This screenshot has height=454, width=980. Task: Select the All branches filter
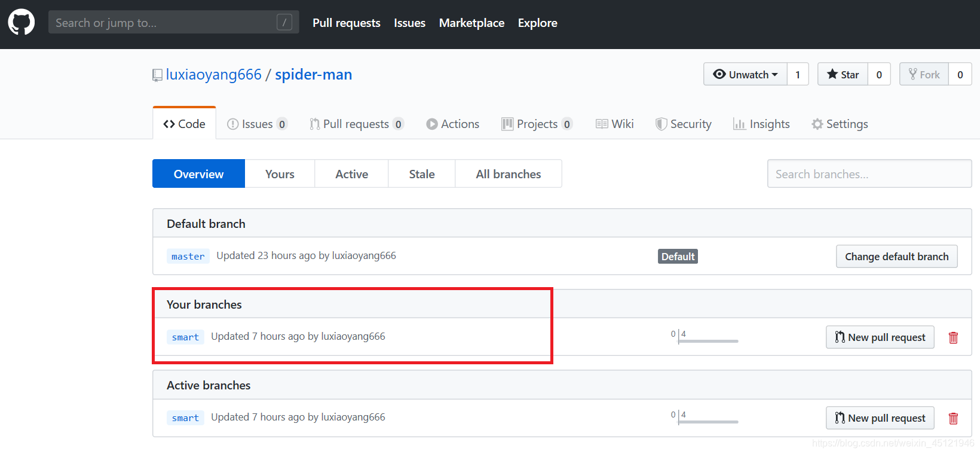click(509, 173)
